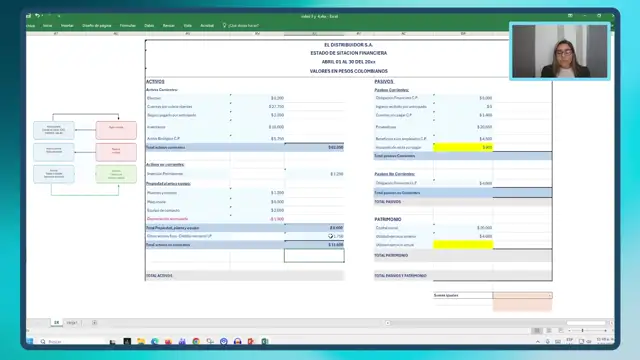Open the Insertar ribbon tab
This screenshot has height=360, width=640.
point(67,25)
